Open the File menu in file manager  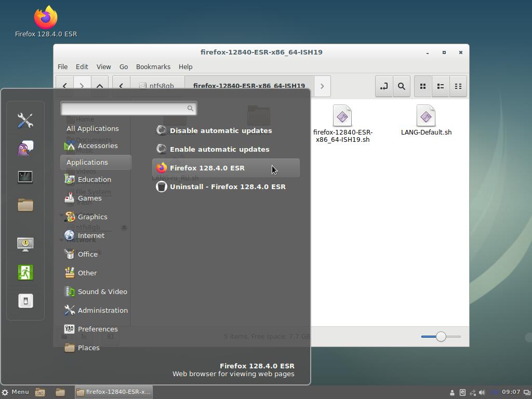pyautogui.click(x=62, y=67)
